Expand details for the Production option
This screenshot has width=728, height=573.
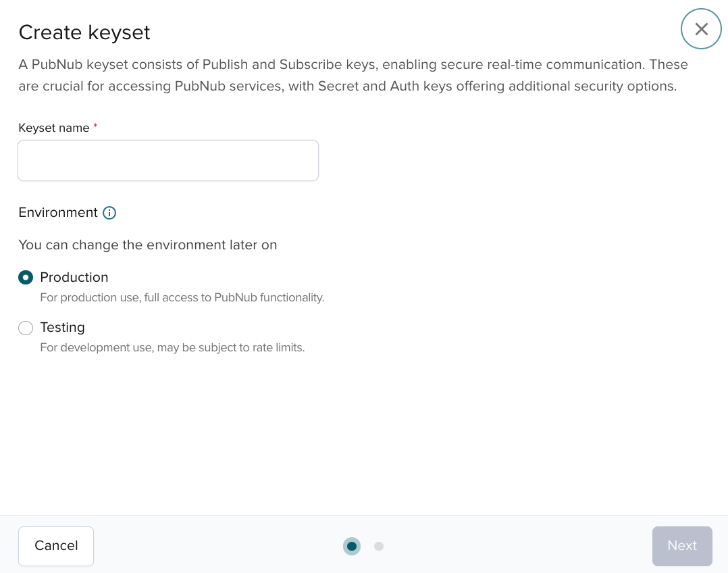click(x=74, y=277)
